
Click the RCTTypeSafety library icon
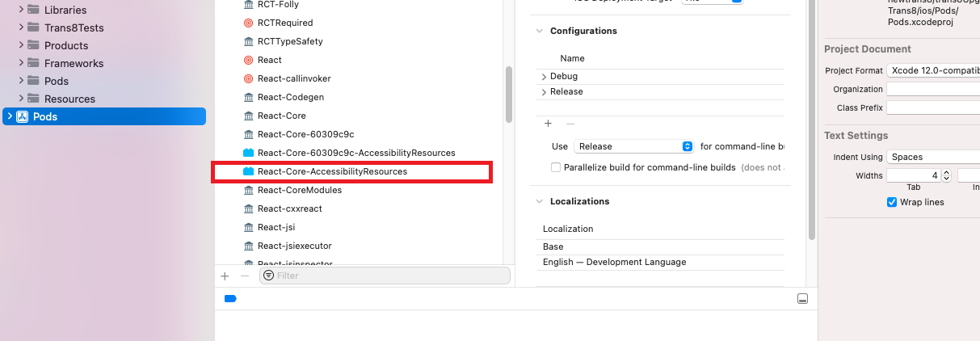(249, 41)
